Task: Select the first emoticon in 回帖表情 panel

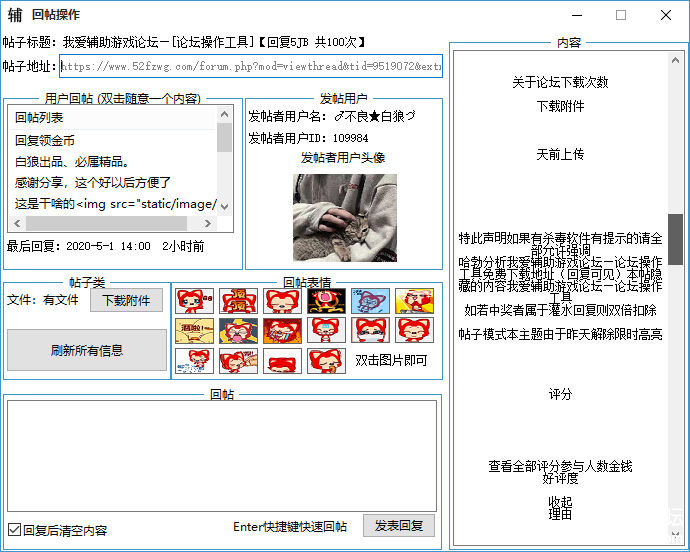Action: (x=194, y=301)
